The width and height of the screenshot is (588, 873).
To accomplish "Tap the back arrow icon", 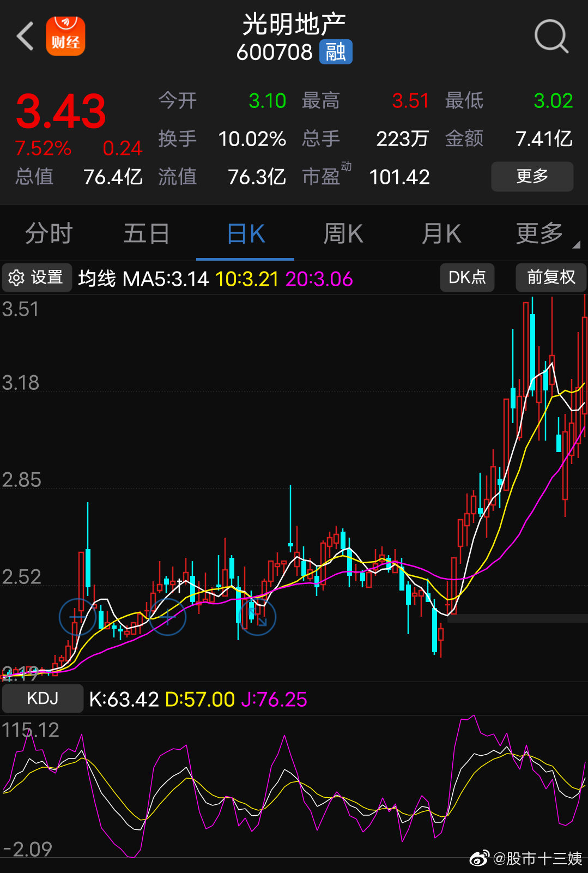I will point(25,37).
